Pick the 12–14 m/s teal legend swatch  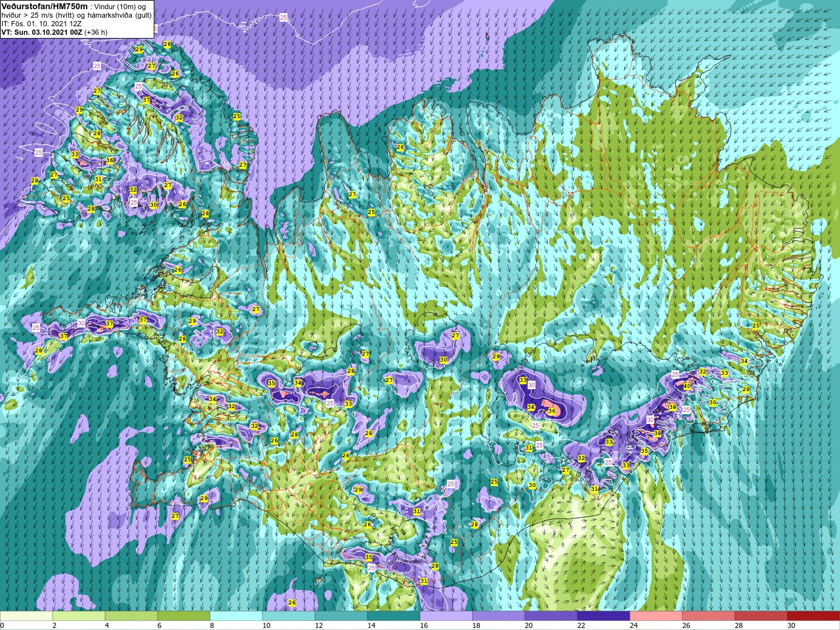(341, 616)
